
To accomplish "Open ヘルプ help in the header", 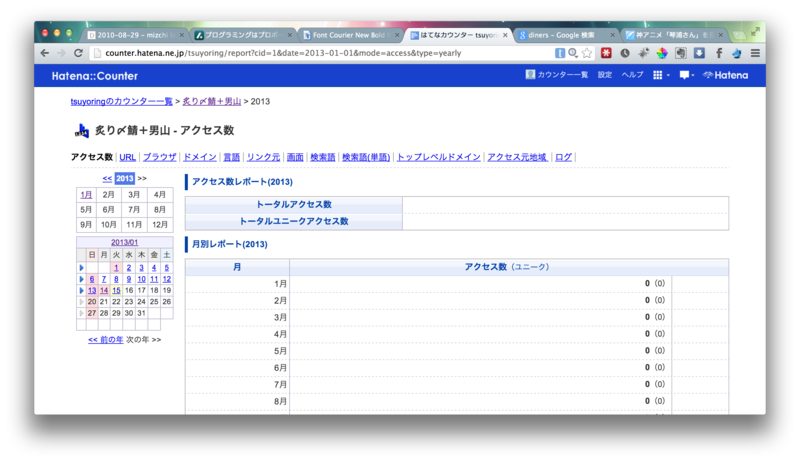I will click(632, 75).
